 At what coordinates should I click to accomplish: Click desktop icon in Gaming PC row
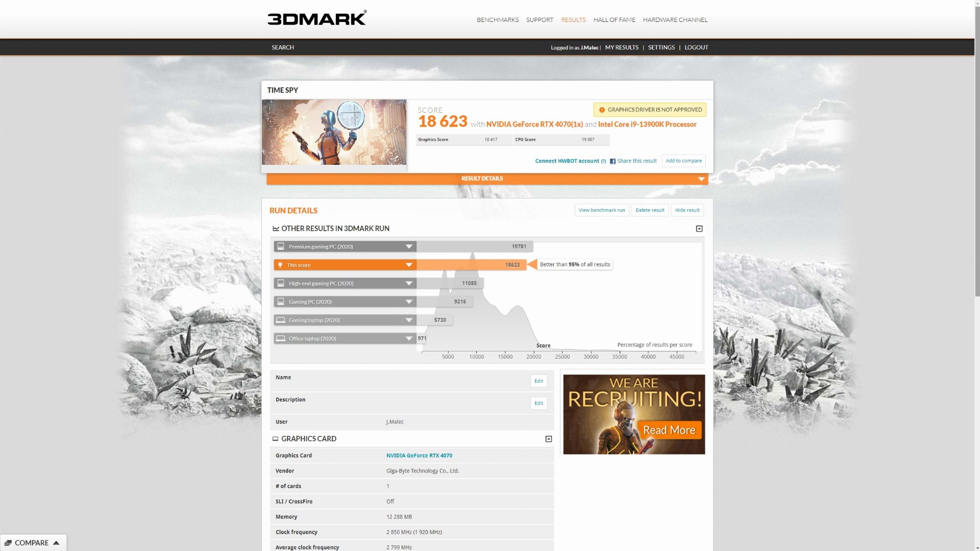(280, 302)
